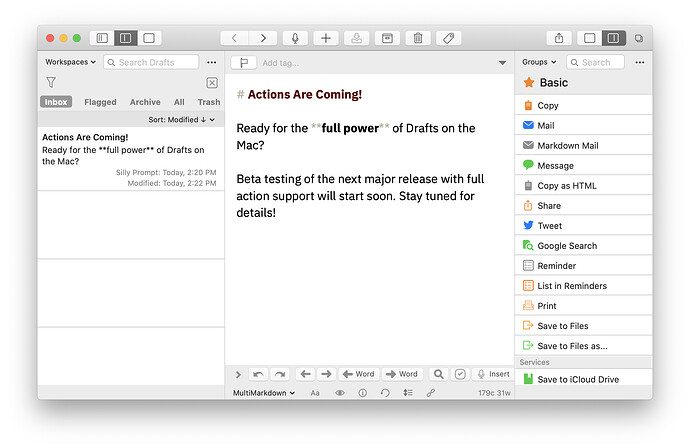Hide the action list using plain pane button
Image resolution: width=690 pixels, height=448 pixels.
(x=590, y=38)
